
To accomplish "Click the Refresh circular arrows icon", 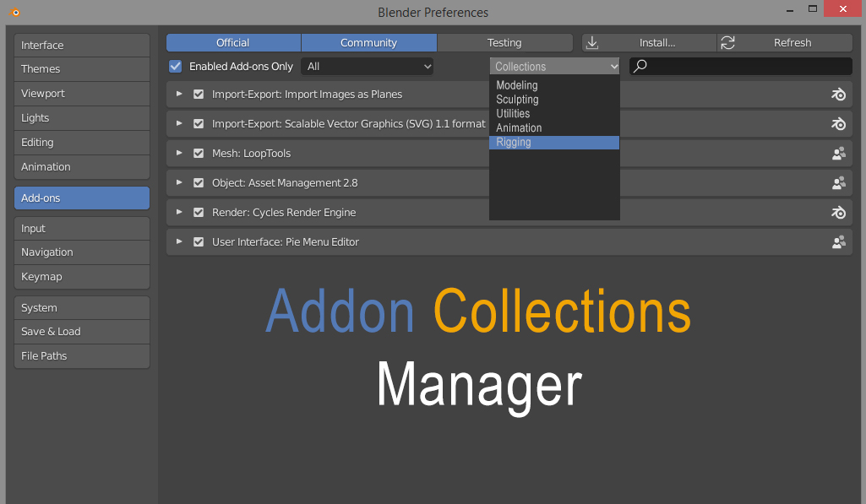I will point(728,42).
